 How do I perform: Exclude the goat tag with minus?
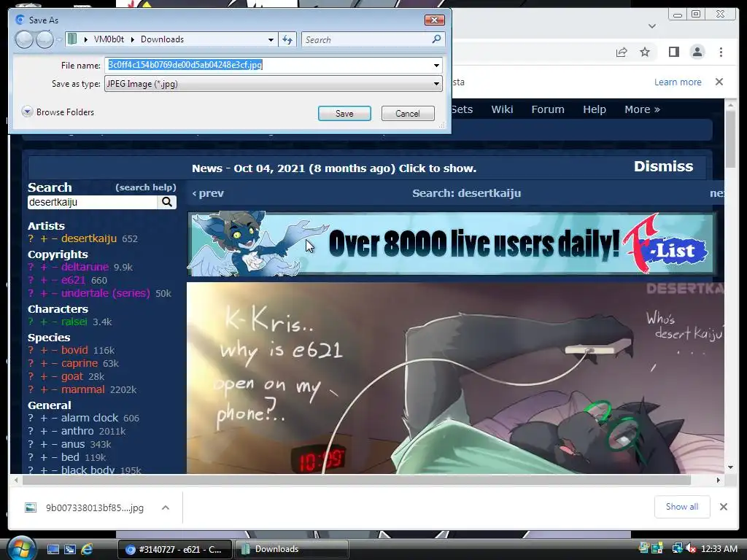pos(54,377)
